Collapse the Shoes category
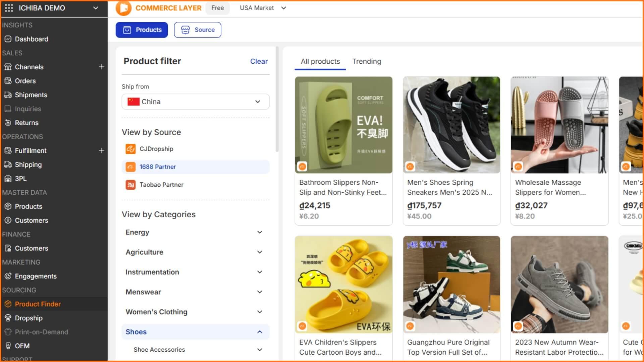This screenshot has width=644, height=362. coord(259,332)
